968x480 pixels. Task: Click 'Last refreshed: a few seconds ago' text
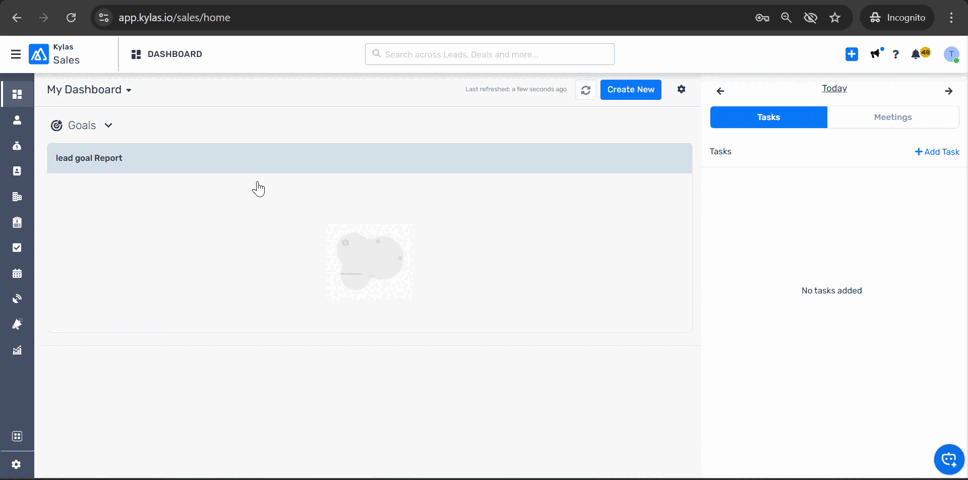pos(515,89)
